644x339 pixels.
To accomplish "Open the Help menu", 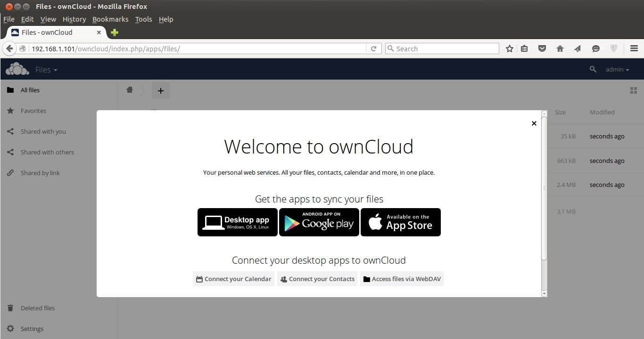I will click(166, 19).
